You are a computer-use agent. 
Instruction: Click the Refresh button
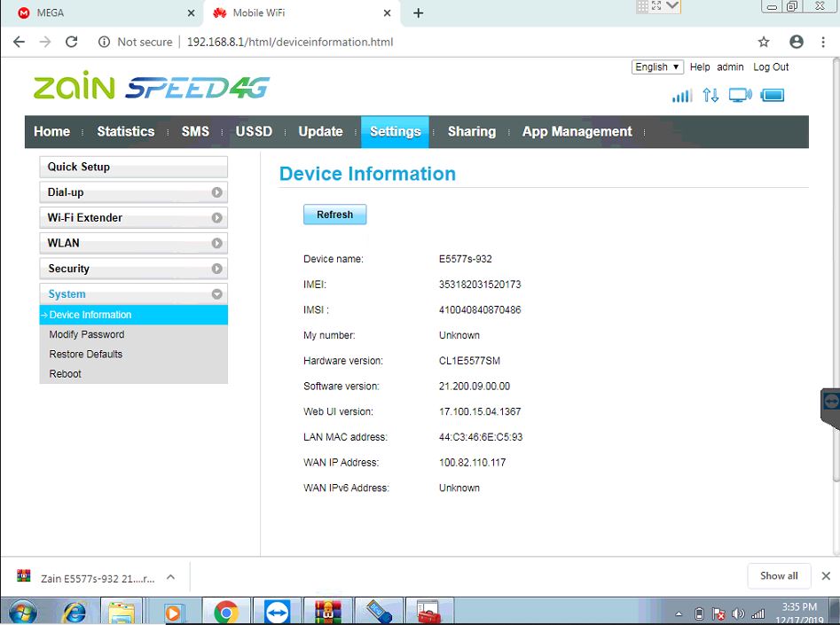[x=334, y=215]
